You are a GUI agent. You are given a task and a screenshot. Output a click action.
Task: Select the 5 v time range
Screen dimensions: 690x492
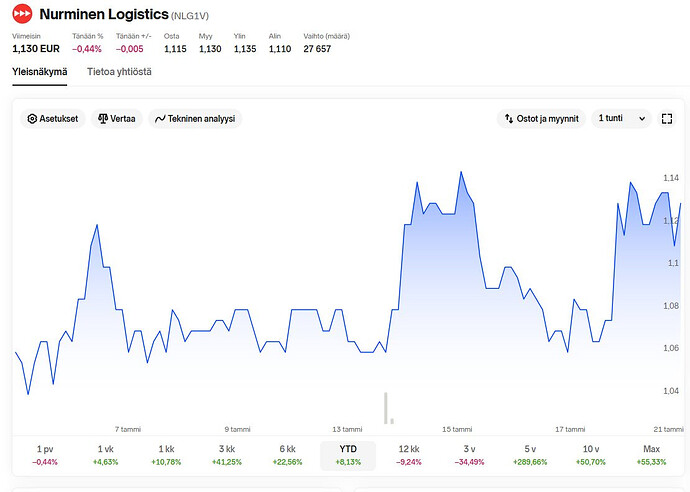tap(530, 455)
